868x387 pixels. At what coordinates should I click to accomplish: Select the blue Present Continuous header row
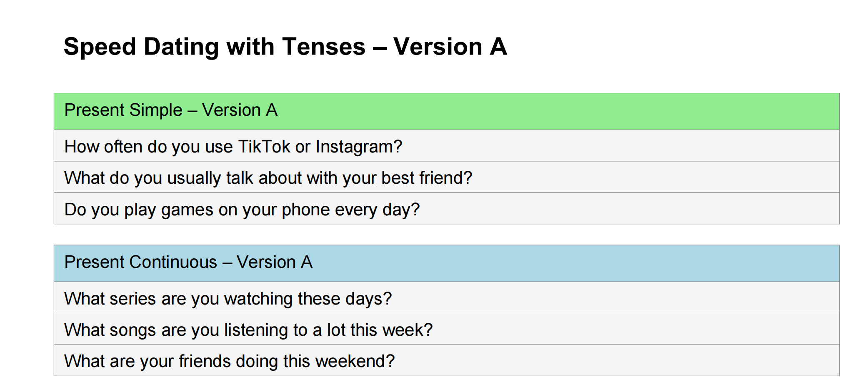[x=446, y=263]
